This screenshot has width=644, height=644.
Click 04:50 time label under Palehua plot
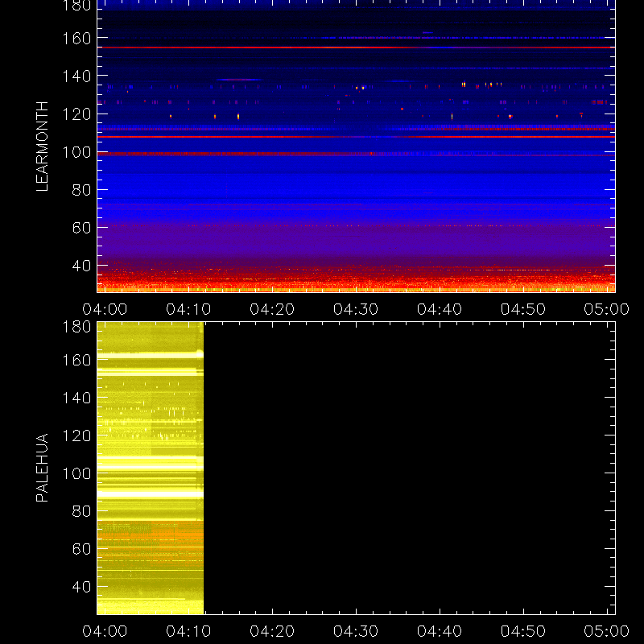522,631
